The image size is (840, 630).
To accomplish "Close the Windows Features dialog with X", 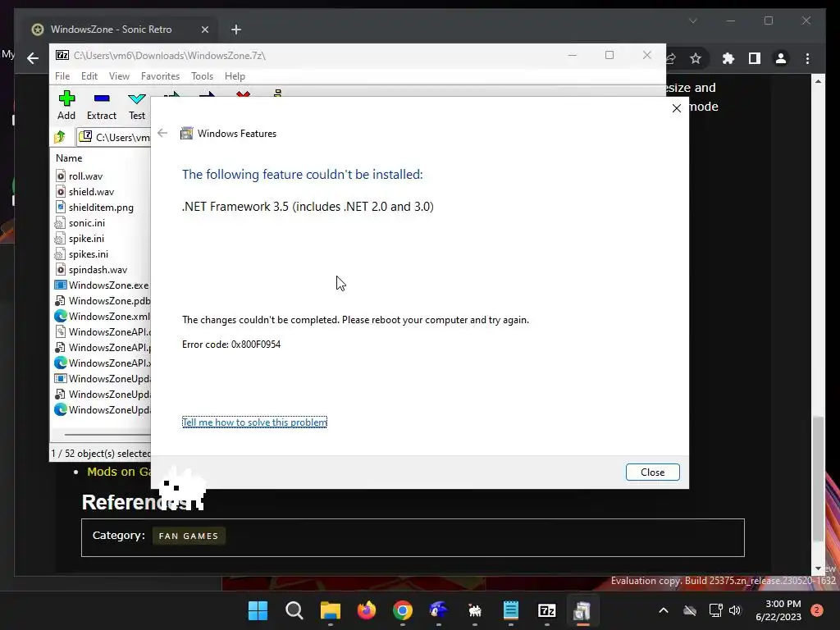I will pos(677,108).
